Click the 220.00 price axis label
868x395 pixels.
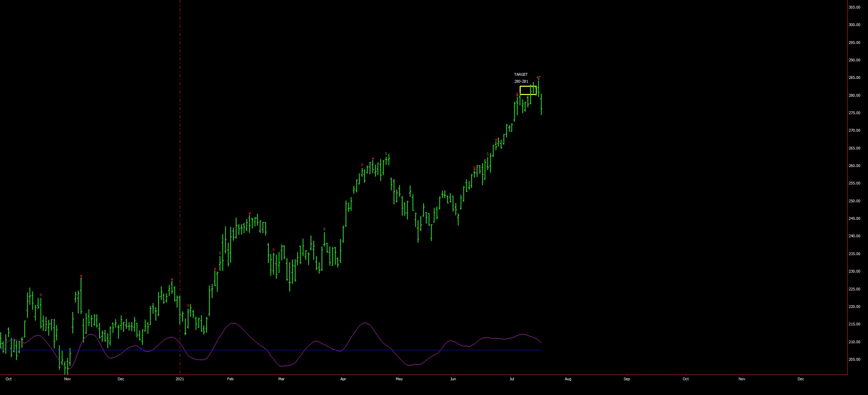point(854,307)
